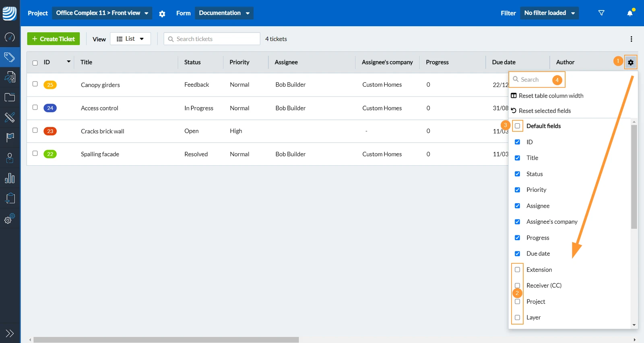This screenshot has height=343, width=644.
Task: Select the Spalling facade ticket checkbox
Action: (x=35, y=153)
